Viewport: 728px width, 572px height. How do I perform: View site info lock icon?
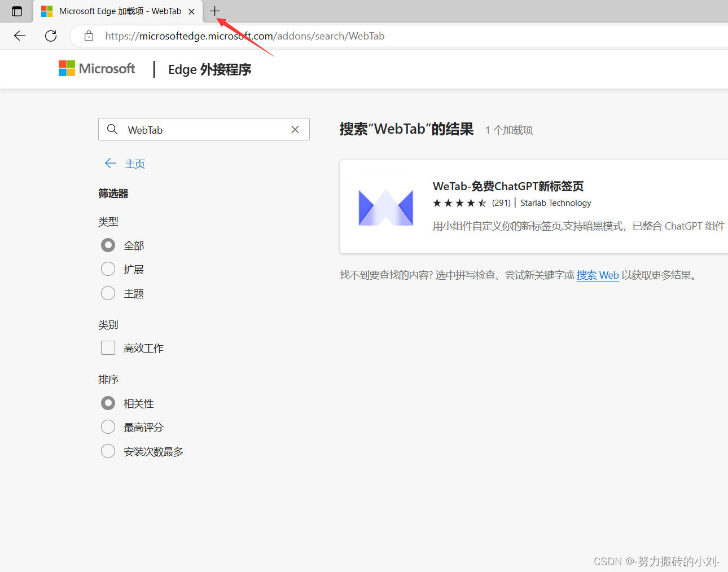pyautogui.click(x=89, y=36)
